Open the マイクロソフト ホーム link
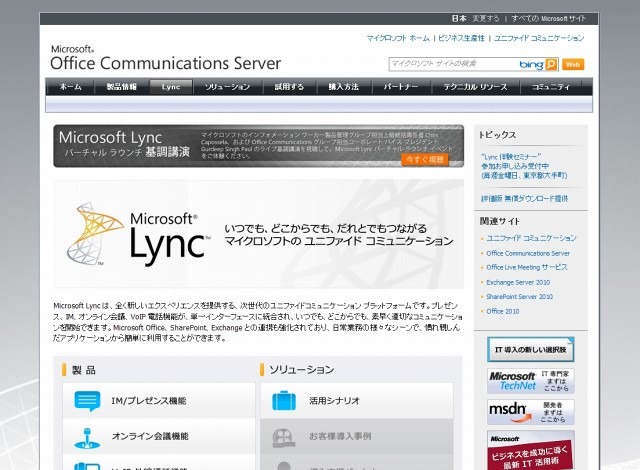The height and width of the screenshot is (470, 640). [x=398, y=38]
